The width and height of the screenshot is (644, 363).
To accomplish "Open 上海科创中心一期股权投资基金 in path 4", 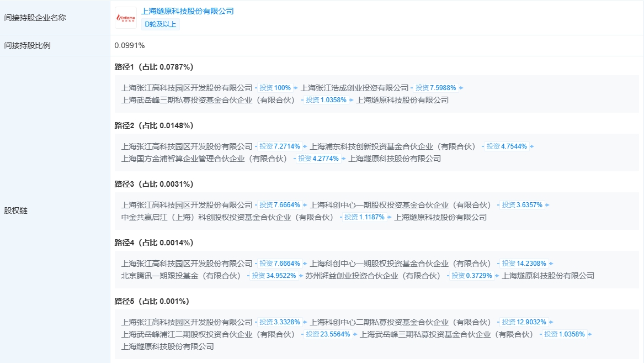I will 401,264.
